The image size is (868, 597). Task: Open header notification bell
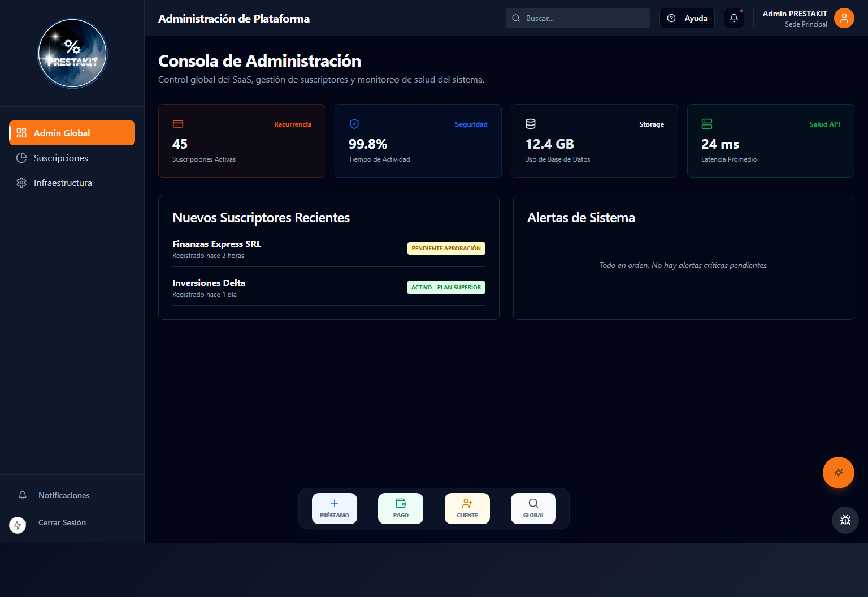[x=734, y=18]
